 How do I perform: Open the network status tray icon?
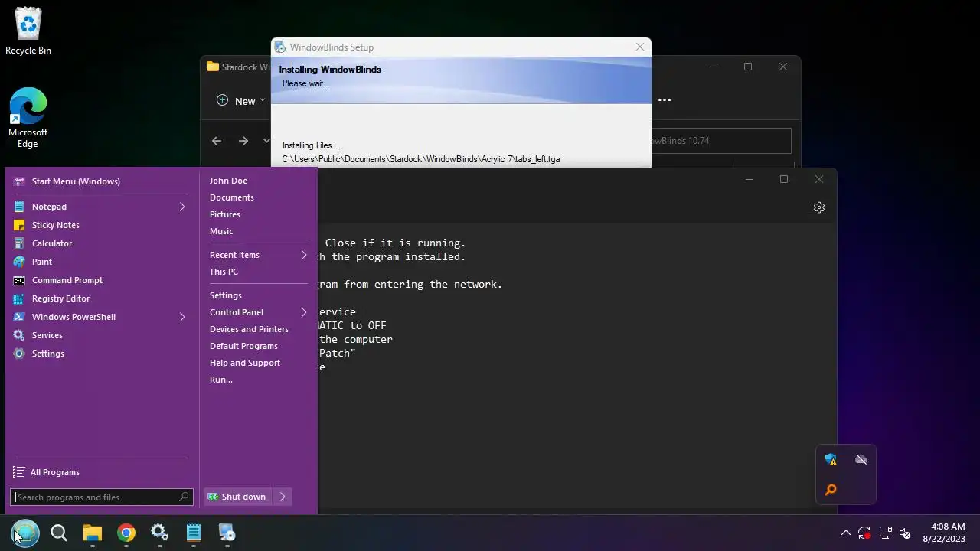(885, 533)
